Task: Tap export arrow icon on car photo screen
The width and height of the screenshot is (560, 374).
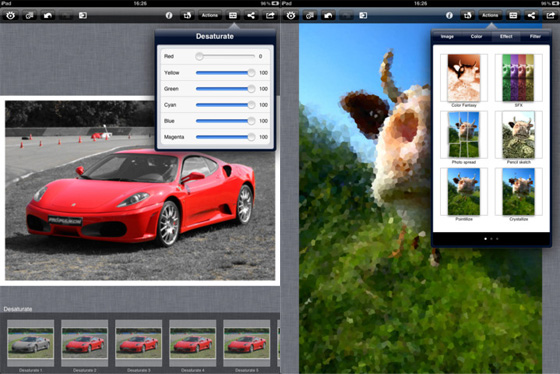Action: (x=270, y=15)
